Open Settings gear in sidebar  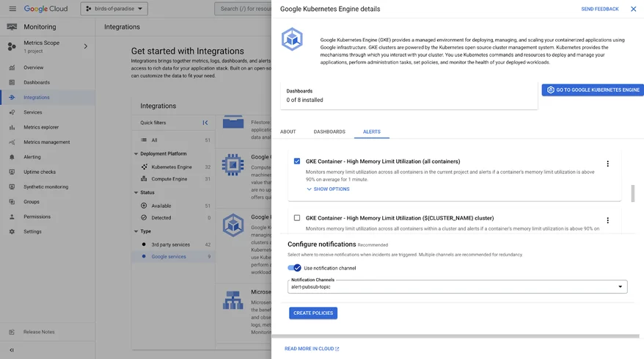coord(12,231)
